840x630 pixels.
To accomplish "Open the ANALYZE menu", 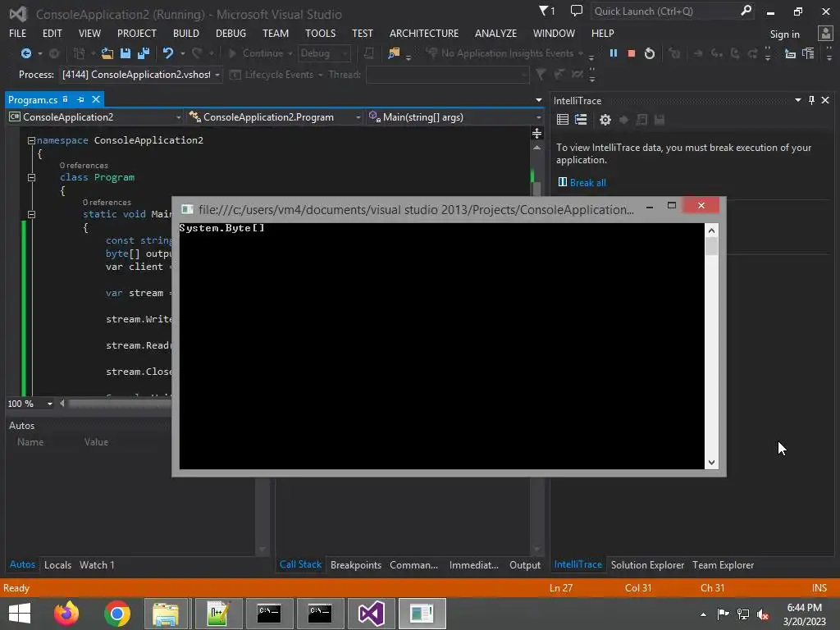I will tap(495, 33).
